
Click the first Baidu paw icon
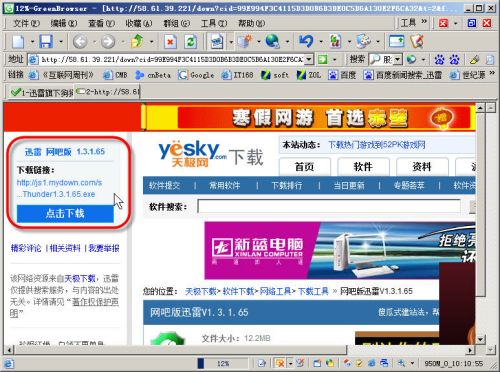[x=440, y=60]
